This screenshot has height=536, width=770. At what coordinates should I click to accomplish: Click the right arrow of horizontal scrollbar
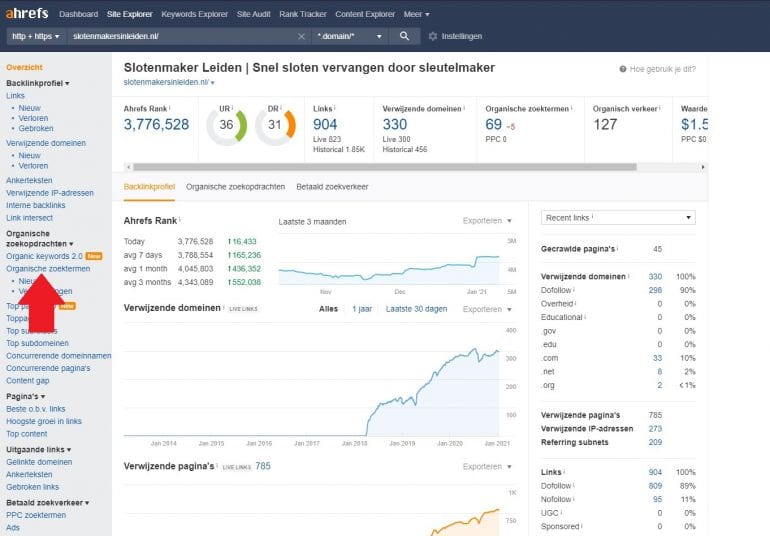703,167
